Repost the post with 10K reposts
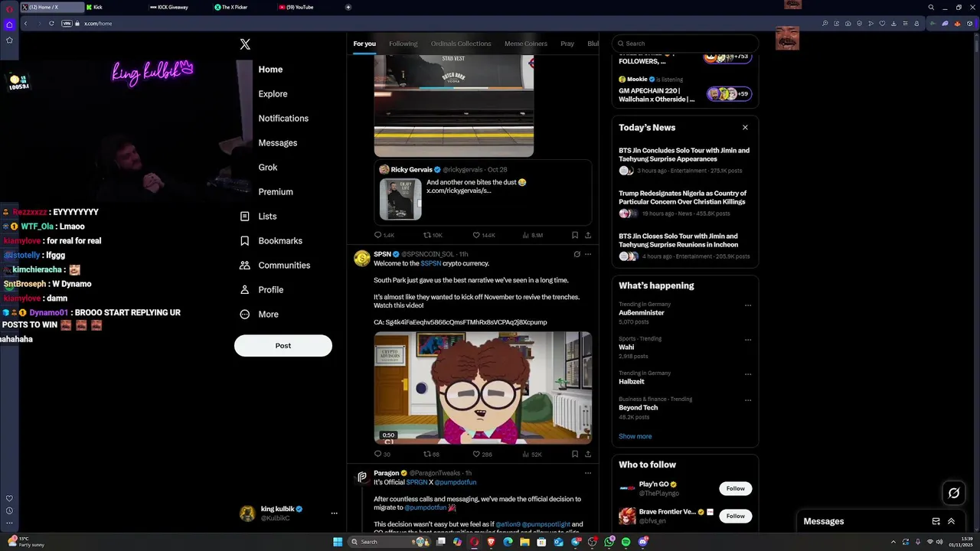 point(433,235)
